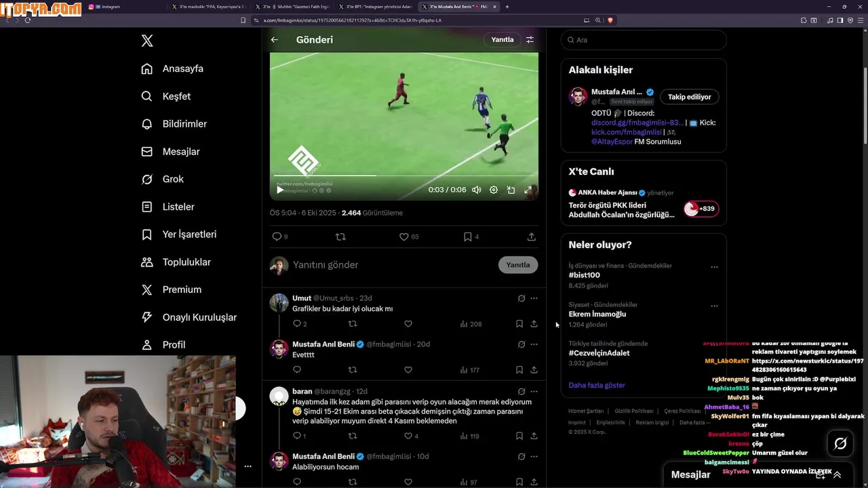
Task: Open the discord.gg/fmbagimlisi link
Action: (x=637, y=123)
